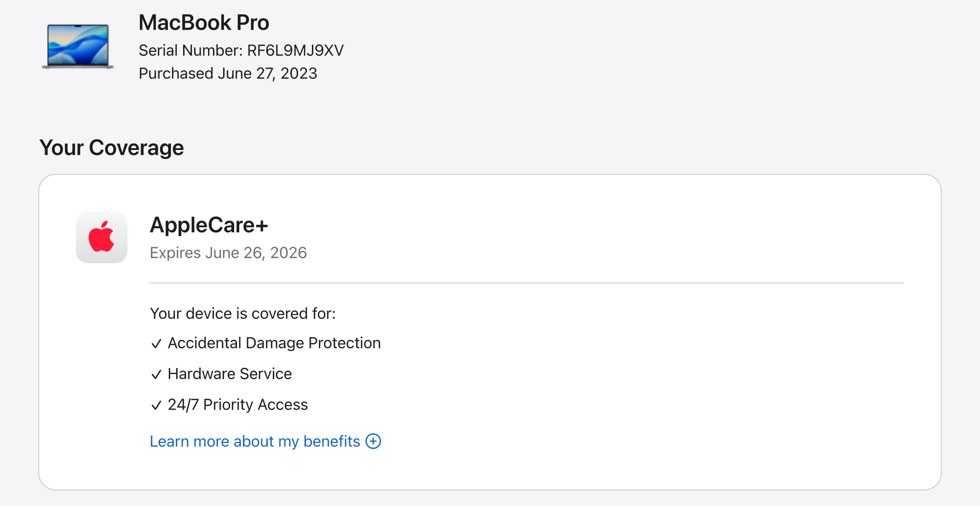Select the AppleCare+ plan title
The height and width of the screenshot is (506, 980).
click(x=208, y=225)
